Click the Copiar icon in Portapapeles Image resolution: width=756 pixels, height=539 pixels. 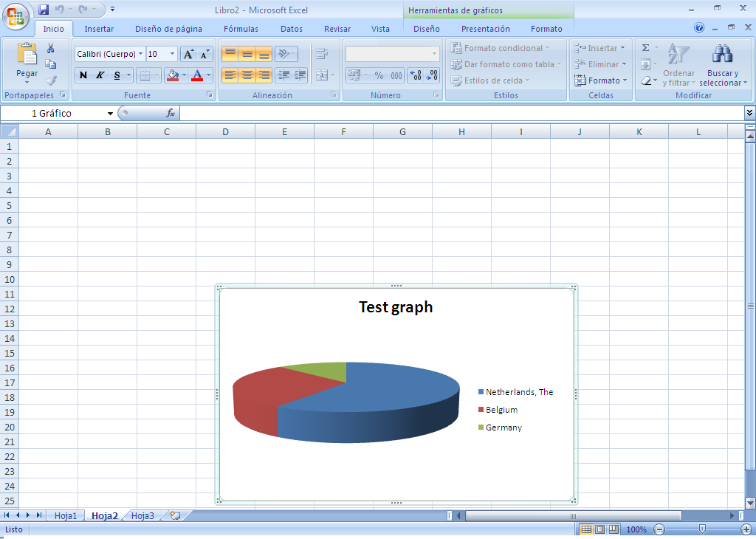point(50,63)
